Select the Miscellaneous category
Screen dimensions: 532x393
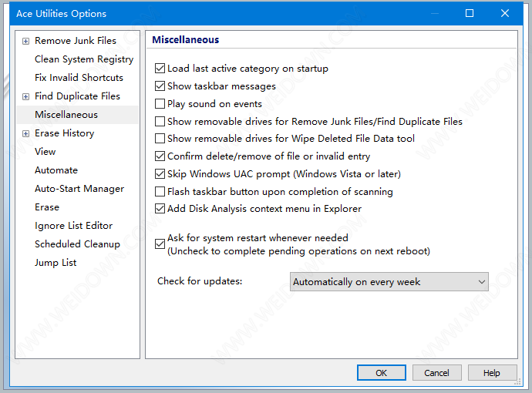(66, 115)
